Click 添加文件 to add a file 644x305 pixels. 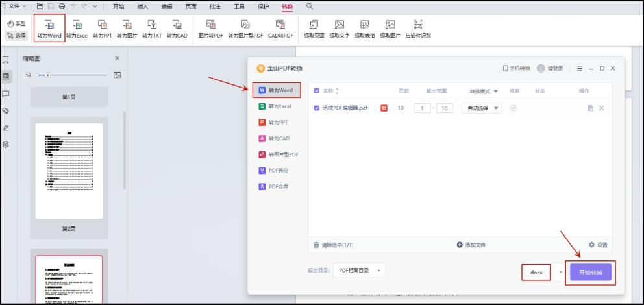(x=471, y=245)
